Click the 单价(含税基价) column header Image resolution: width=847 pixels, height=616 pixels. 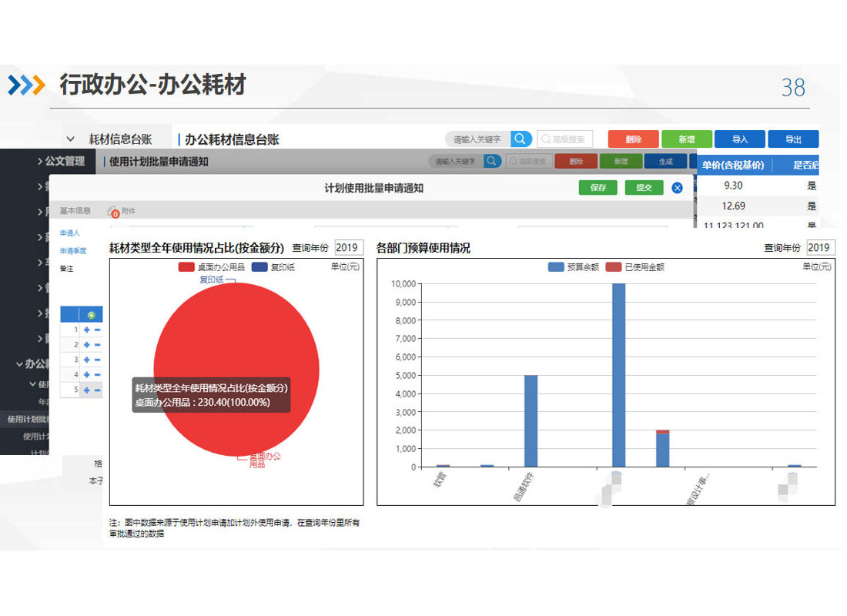733,166
